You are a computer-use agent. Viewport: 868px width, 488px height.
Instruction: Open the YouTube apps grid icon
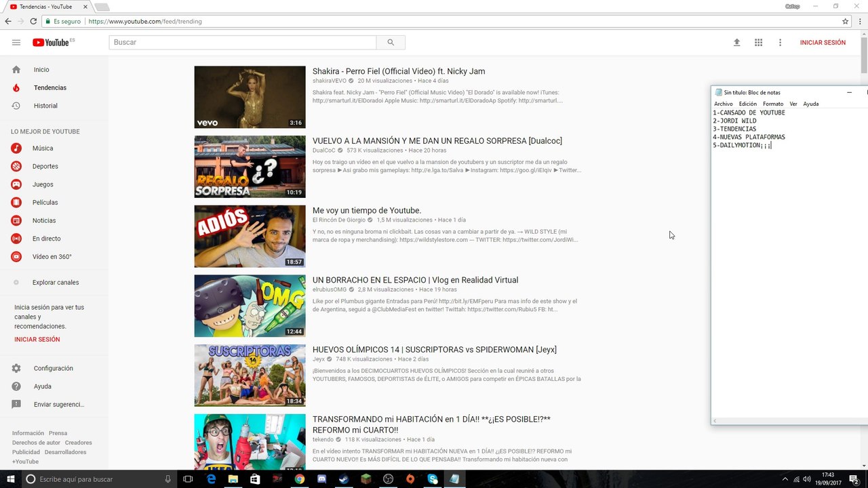point(759,42)
